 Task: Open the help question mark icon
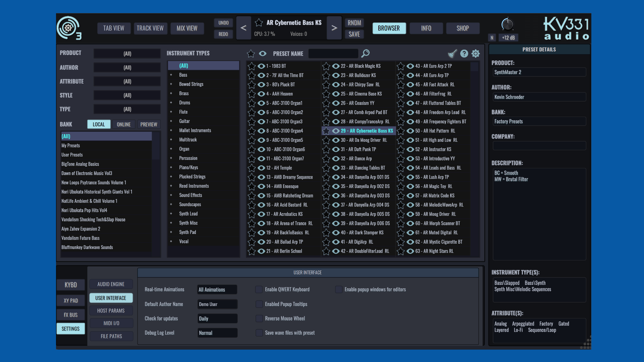tap(464, 54)
